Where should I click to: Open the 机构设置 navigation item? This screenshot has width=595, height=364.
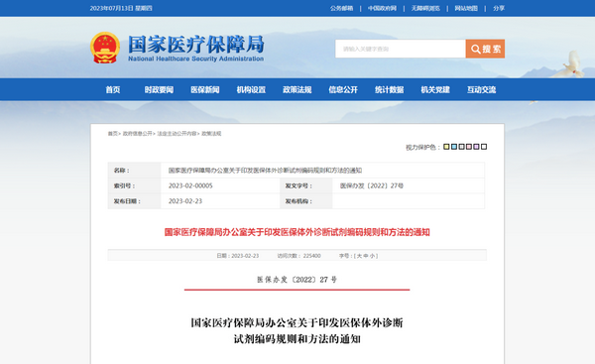coord(251,89)
